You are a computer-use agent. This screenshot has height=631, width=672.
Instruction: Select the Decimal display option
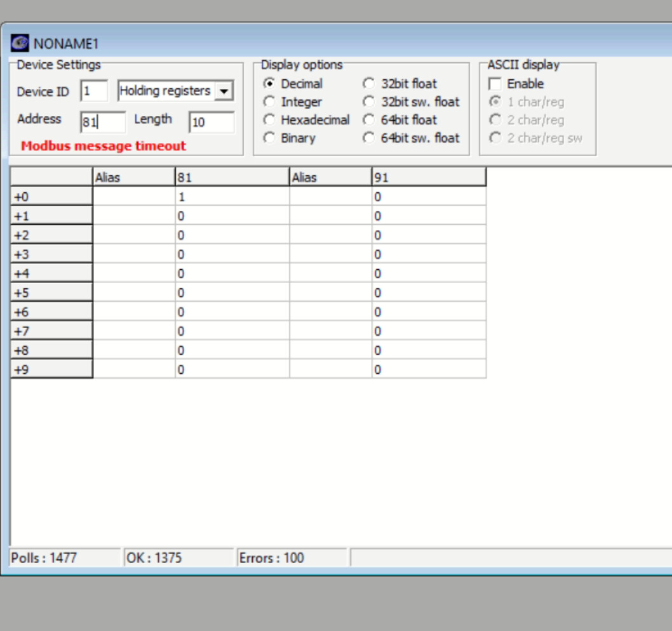click(x=269, y=84)
